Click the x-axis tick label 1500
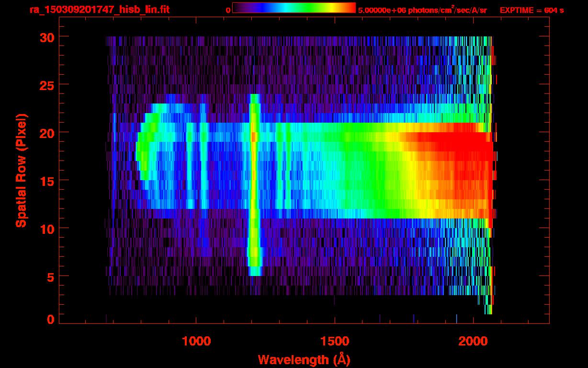 [335, 341]
